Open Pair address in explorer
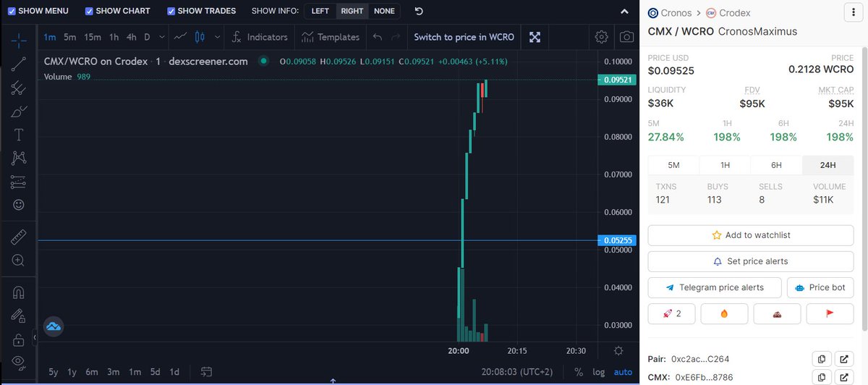Screen dimensions: 868x385 coord(844,359)
